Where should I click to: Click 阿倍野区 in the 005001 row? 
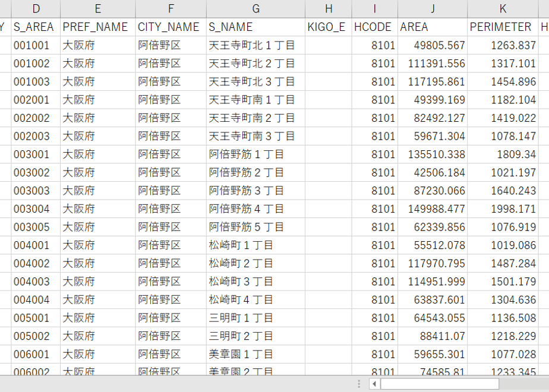click(171, 318)
